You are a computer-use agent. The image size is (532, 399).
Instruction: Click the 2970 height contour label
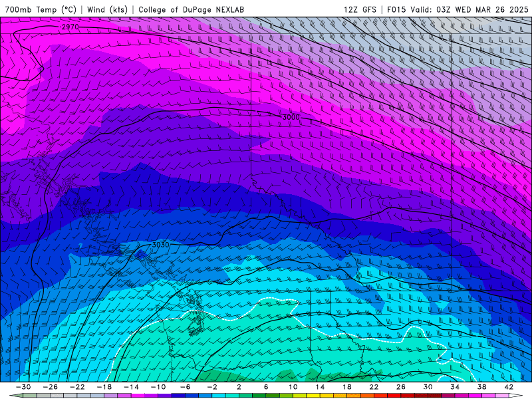(70, 27)
